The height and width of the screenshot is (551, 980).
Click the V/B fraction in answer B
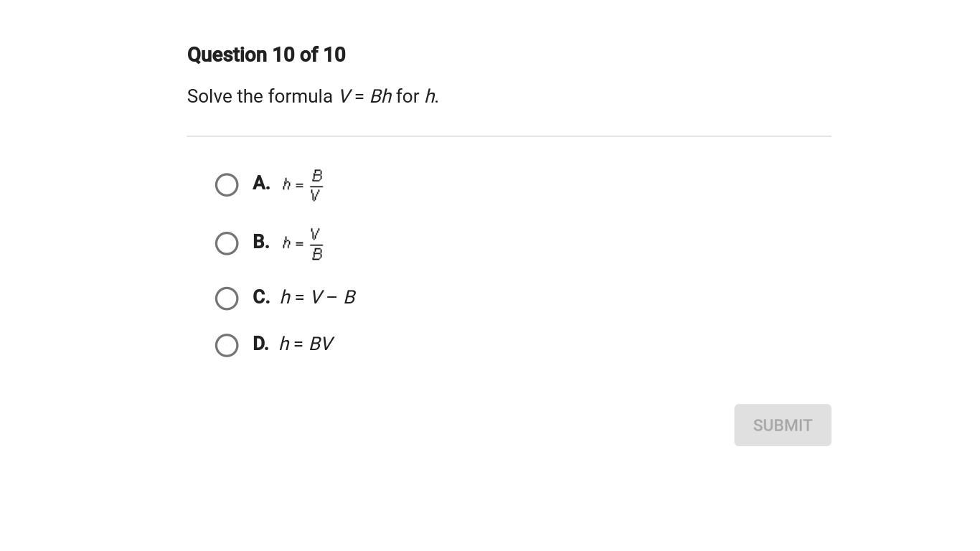click(316, 244)
